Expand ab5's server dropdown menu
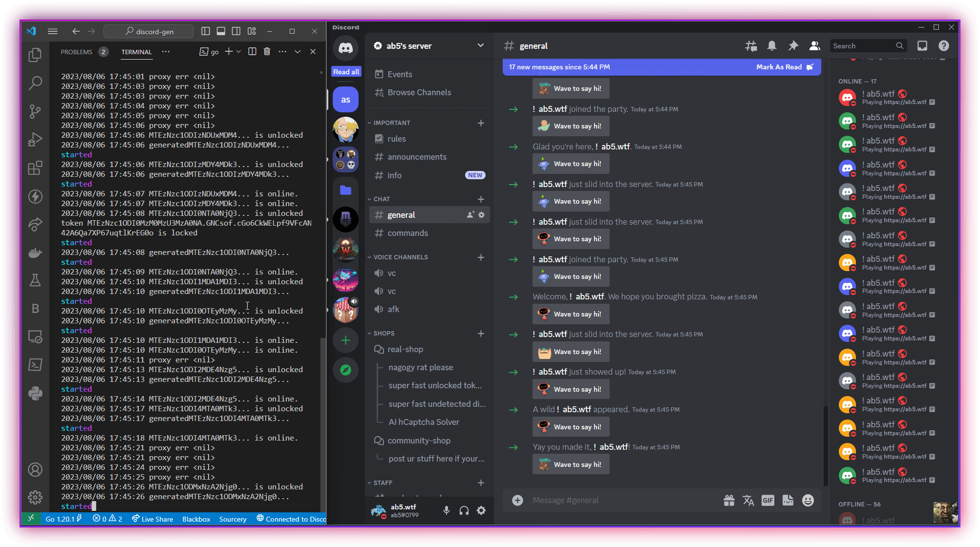The image size is (980, 547). pos(481,45)
